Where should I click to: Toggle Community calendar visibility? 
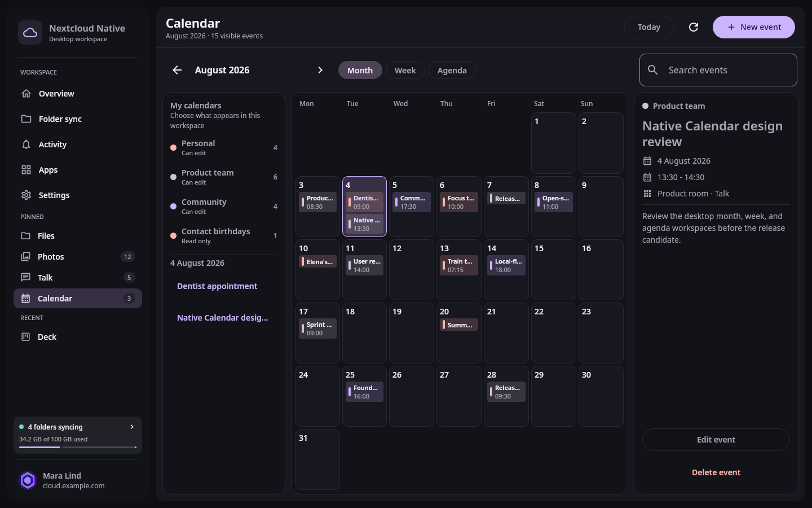[224, 207]
